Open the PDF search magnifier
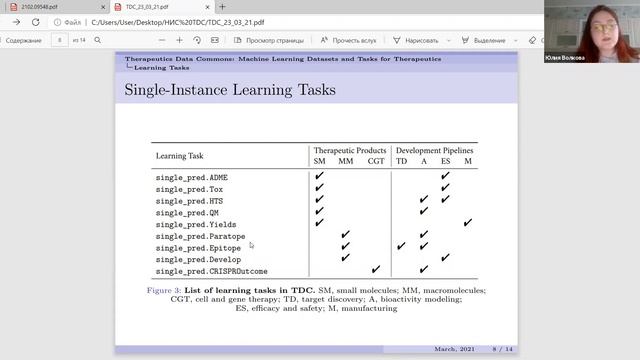This screenshot has height=360, width=640. coord(98,40)
